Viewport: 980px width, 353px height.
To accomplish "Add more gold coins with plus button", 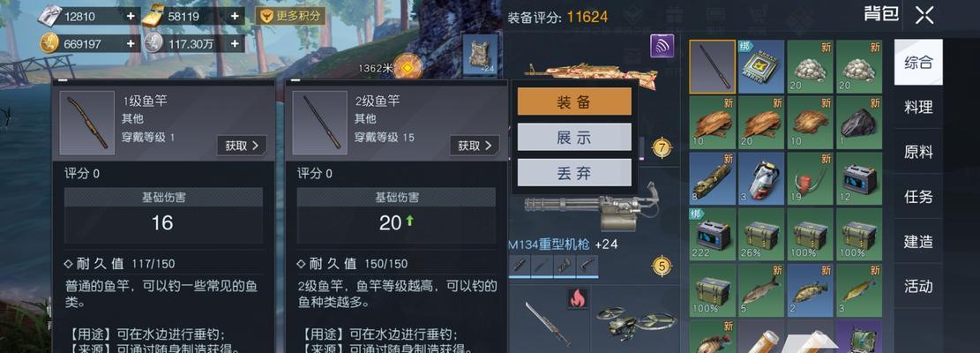I will tap(130, 43).
